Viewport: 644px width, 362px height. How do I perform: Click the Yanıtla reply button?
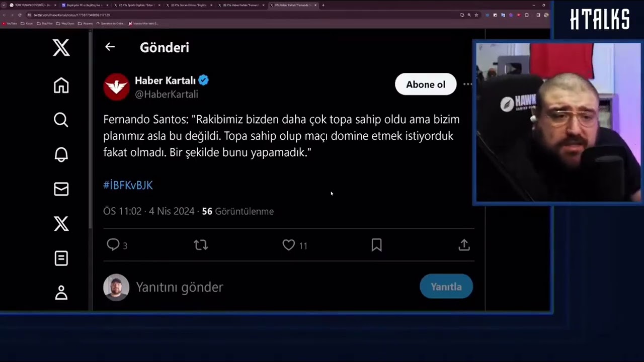pos(446,287)
